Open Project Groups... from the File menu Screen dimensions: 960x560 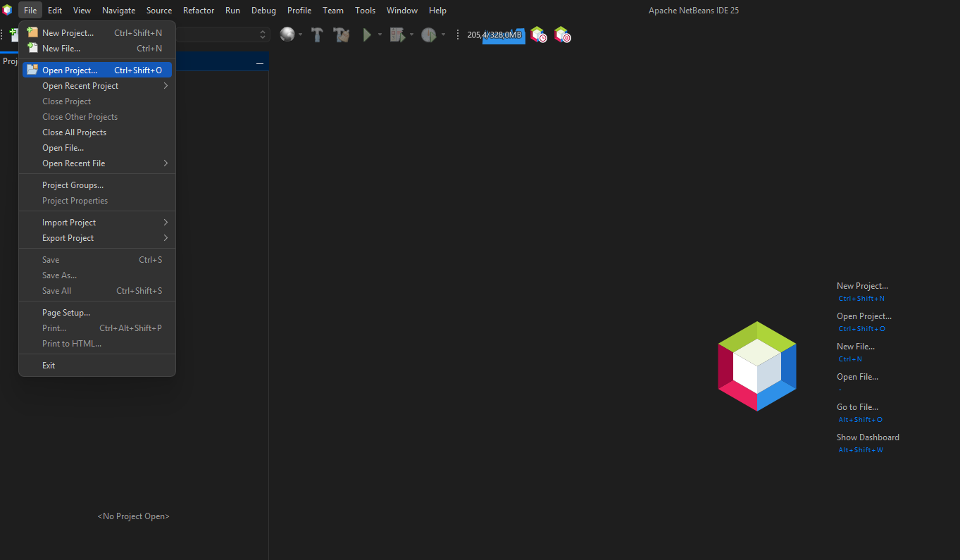coord(97,185)
